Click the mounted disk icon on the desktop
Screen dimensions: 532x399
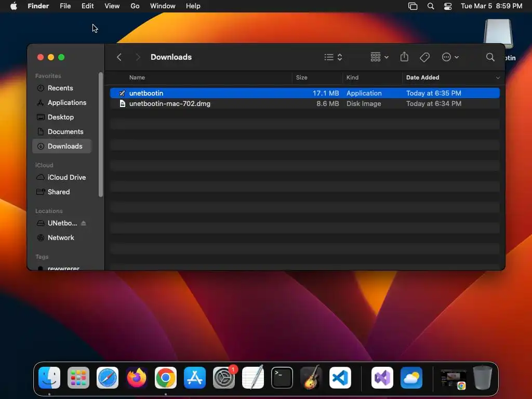click(498, 34)
